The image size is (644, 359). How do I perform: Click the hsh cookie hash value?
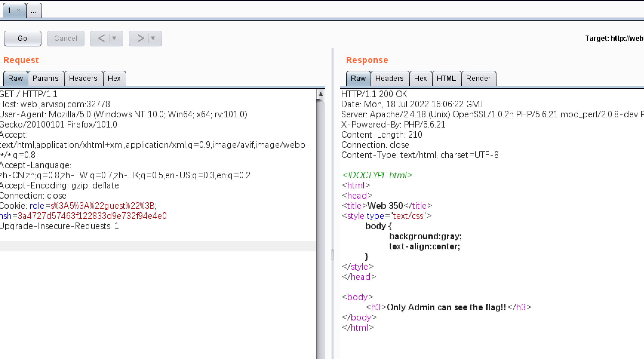coord(92,216)
